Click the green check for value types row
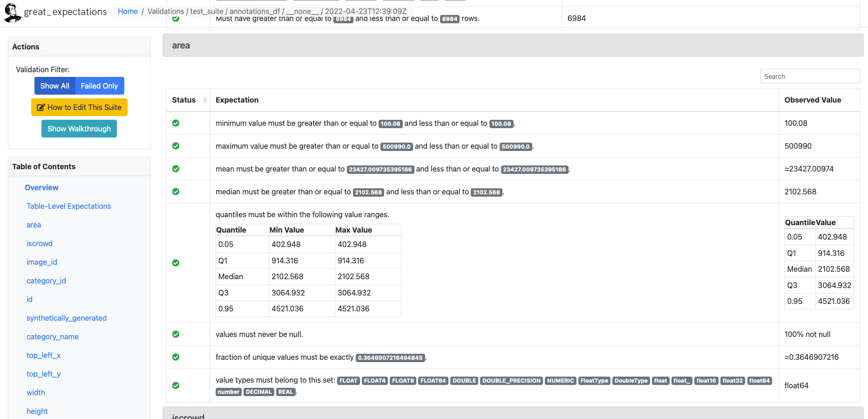 click(x=176, y=385)
